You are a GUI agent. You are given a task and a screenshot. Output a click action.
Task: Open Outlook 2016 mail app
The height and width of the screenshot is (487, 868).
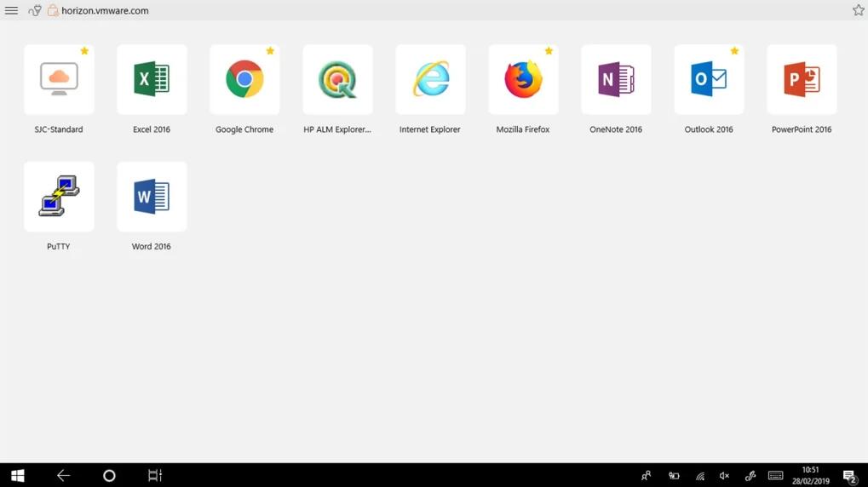(709, 80)
